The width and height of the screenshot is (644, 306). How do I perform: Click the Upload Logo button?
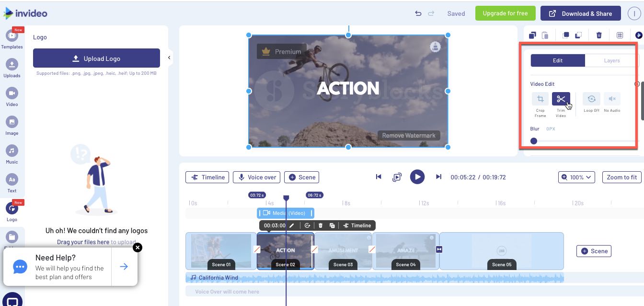pyautogui.click(x=96, y=58)
